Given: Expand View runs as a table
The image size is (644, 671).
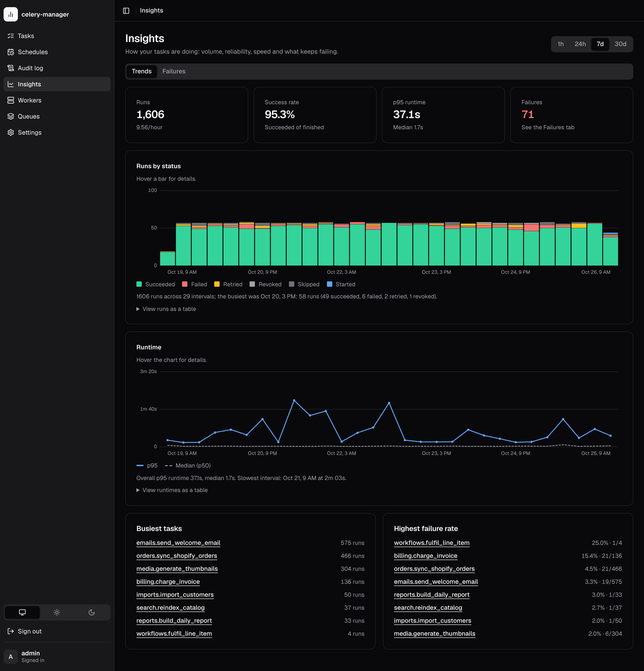Looking at the screenshot, I should (166, 309).
